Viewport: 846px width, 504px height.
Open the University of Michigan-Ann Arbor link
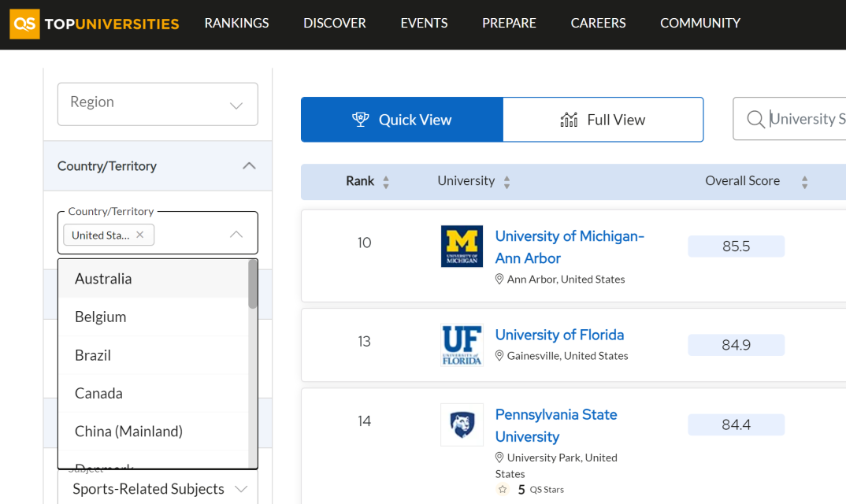(x=570, y=247)
